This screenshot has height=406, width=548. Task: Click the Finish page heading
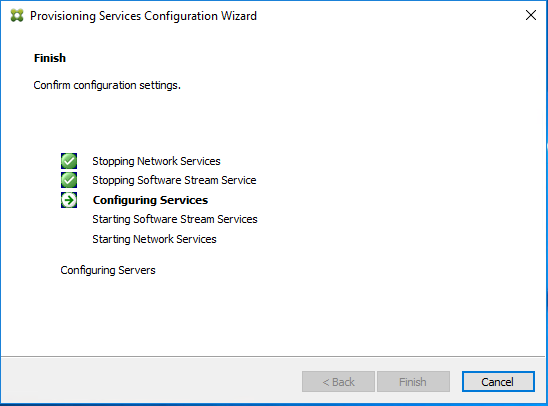coord(50,58)
